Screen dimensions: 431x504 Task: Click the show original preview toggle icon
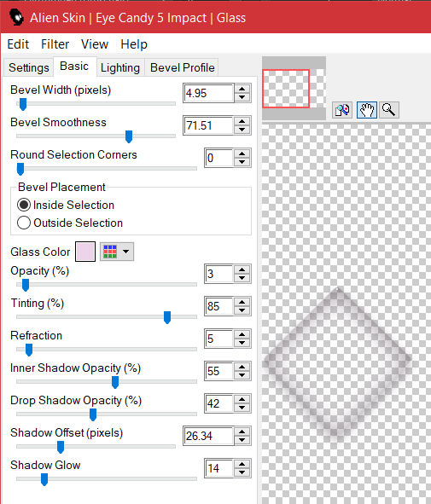click(x=342, y=110)
